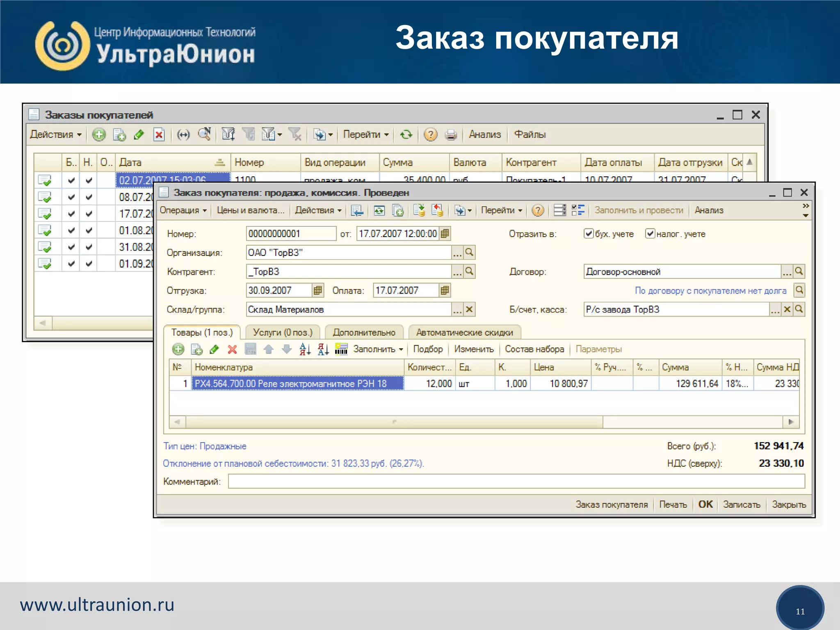
Task: Open the Операция dropdown menu
Action: 183,210
